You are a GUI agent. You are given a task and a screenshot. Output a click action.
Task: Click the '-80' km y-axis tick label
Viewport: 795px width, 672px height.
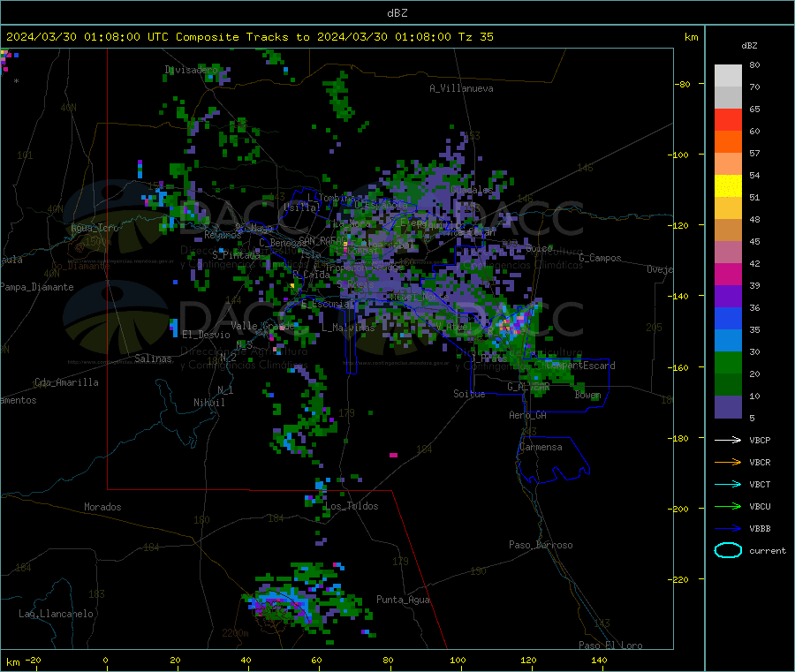pyautogui.click(x=683, y=84)
